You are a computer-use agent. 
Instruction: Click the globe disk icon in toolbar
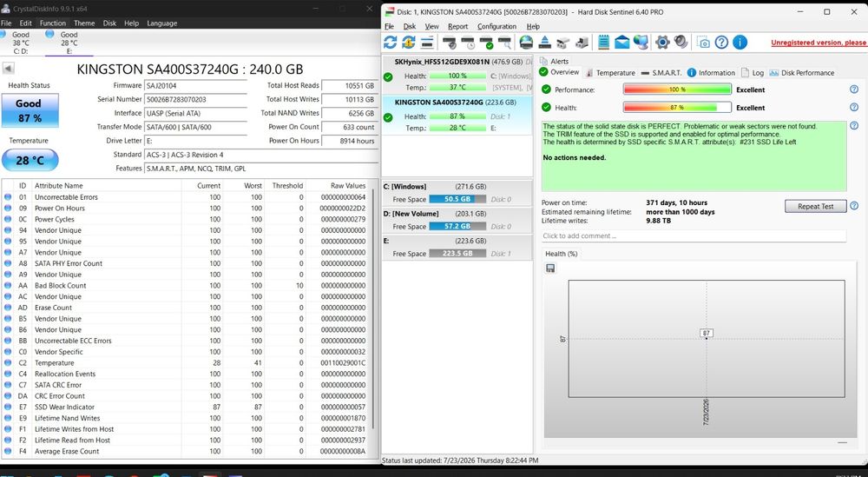tap(526, 42)
